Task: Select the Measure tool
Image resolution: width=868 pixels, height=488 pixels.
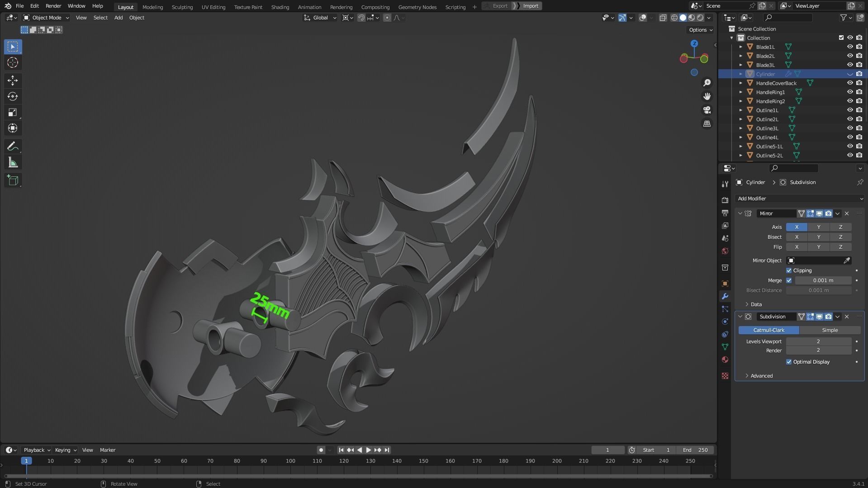Action: click(x=13, y=162)
